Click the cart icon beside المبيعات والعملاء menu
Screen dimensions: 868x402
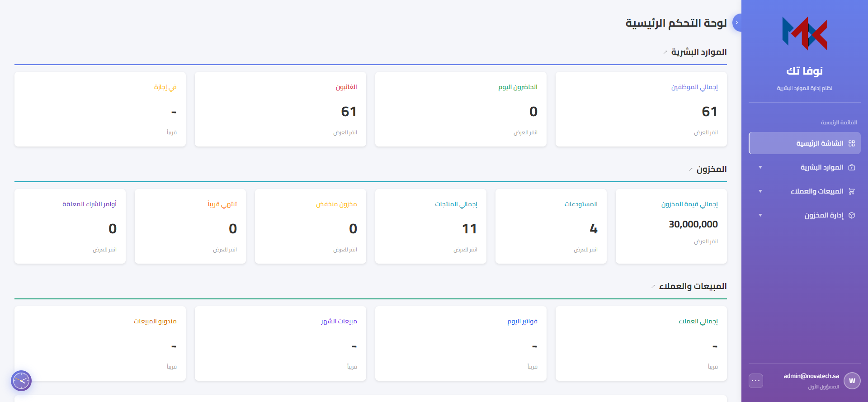coord(852,191)
